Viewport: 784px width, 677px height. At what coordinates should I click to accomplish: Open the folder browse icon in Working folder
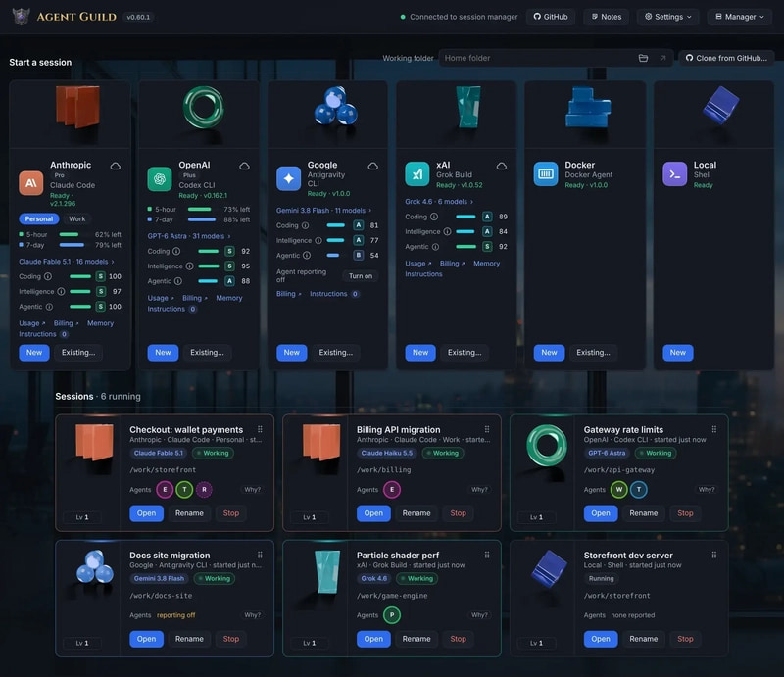click(x=643, y=58)
